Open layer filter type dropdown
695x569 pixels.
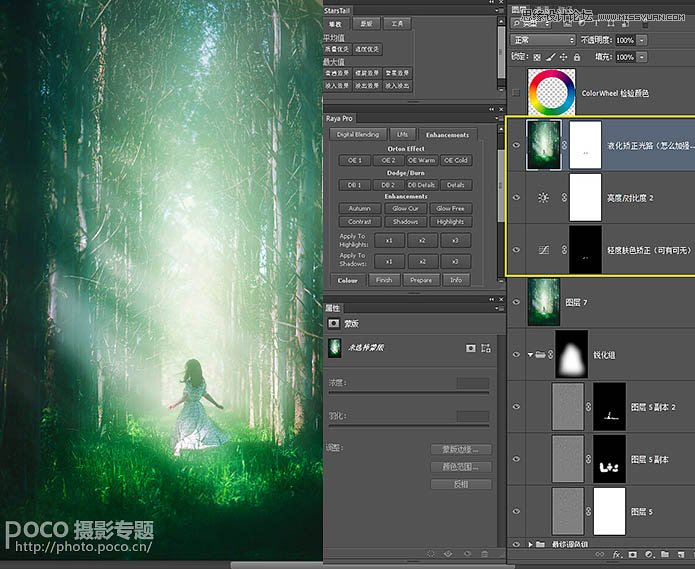531,24
